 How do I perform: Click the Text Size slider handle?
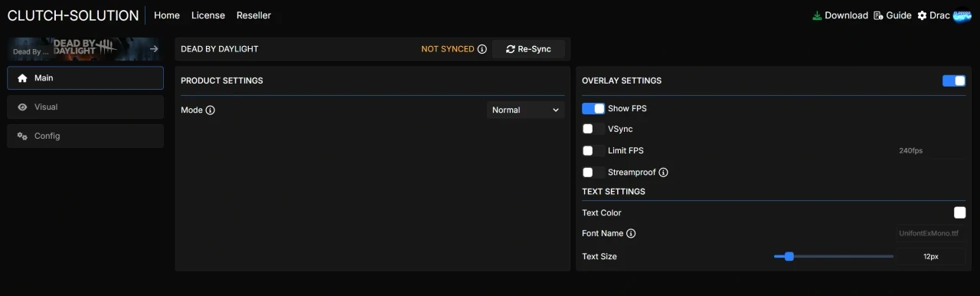(x=789, y=257)
